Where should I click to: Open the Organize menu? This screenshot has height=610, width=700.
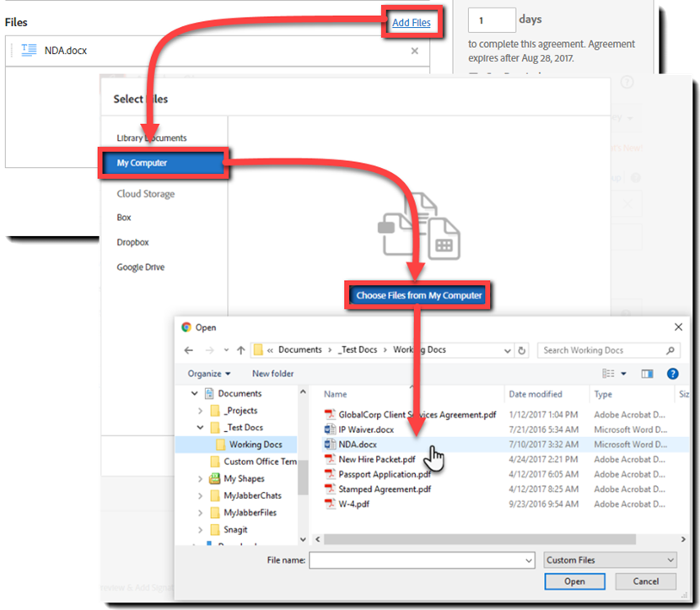coord(209,374)
